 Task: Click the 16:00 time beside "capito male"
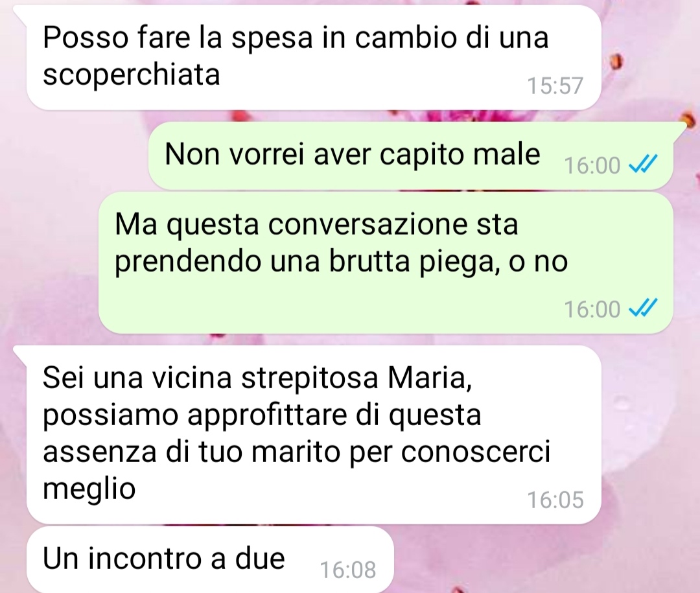(592, 166)
